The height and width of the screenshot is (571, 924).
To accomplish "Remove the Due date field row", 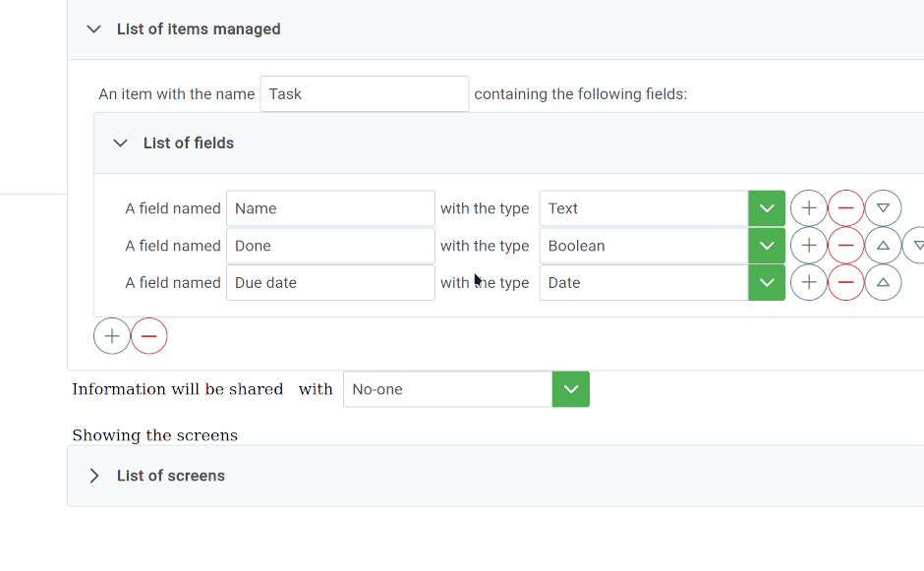I will coord(845,282).
